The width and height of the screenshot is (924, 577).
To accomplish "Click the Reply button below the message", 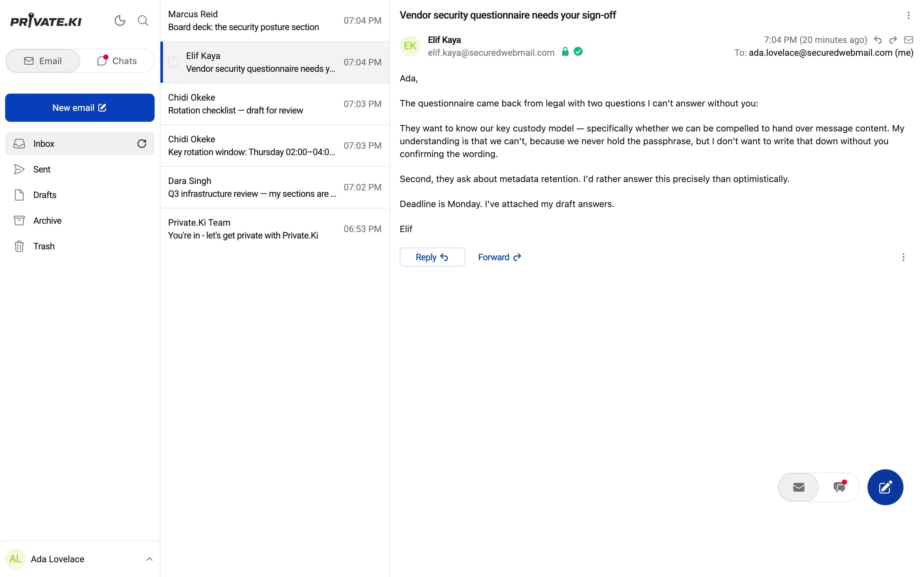I will [x=432, y=257].
